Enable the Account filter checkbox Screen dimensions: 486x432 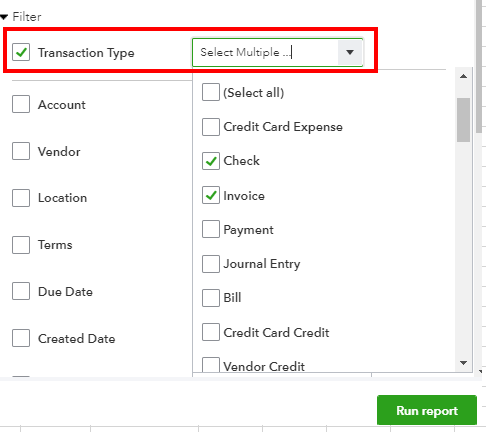(21, 104)
